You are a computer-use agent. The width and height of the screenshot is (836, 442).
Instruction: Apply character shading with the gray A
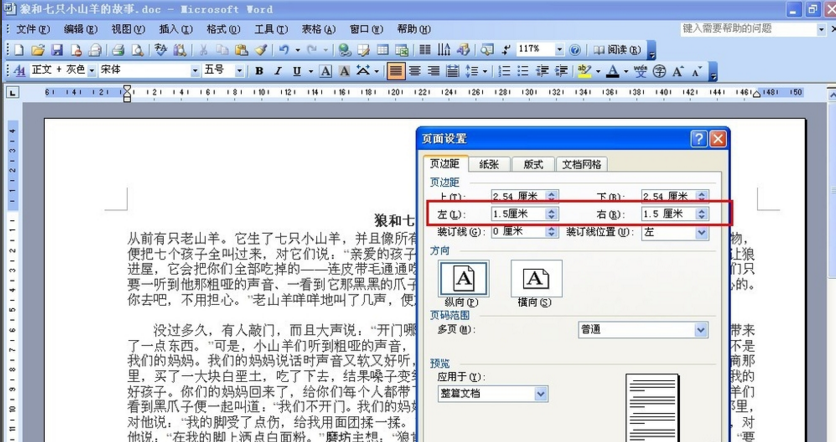344,70
